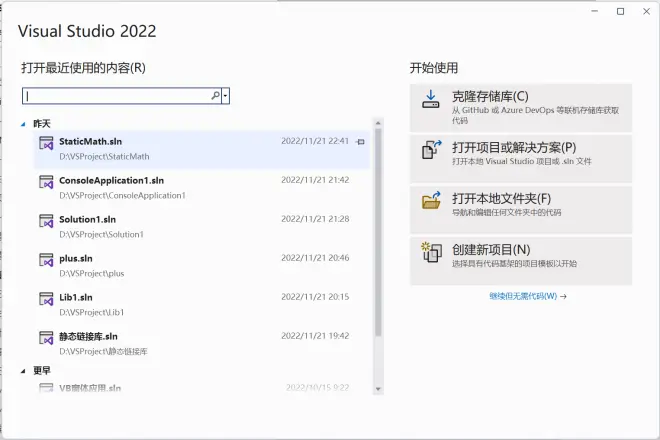
Task: Click the timestamp 2022/11/21 22:41
Action: [315, 141]
